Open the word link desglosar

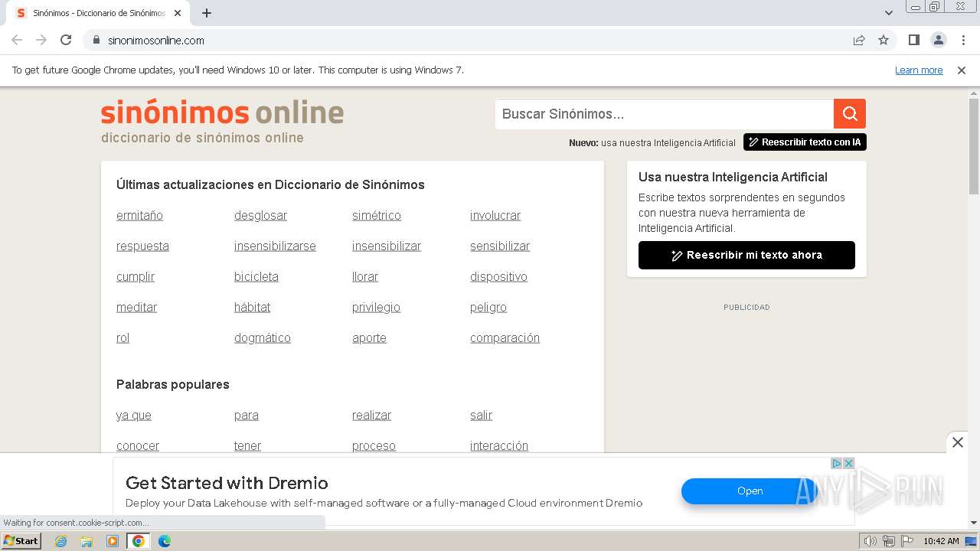point(260,216)
